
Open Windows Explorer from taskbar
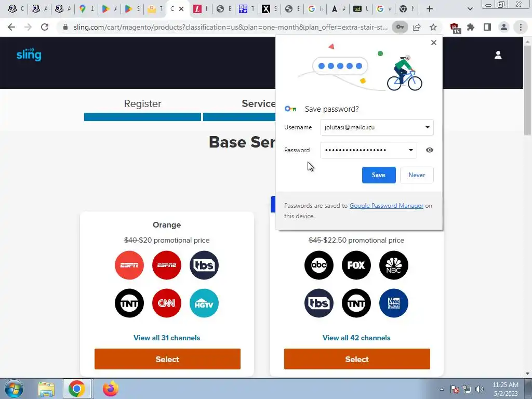(46, 389)
